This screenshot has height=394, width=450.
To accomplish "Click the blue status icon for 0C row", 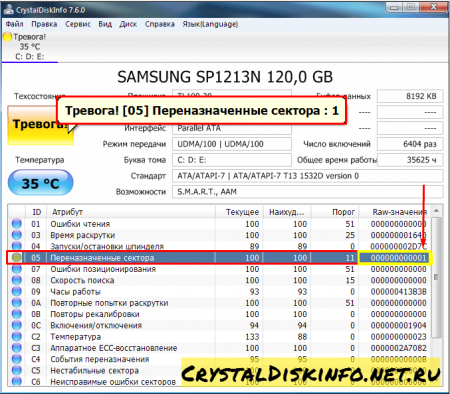I will pos(16,325).
